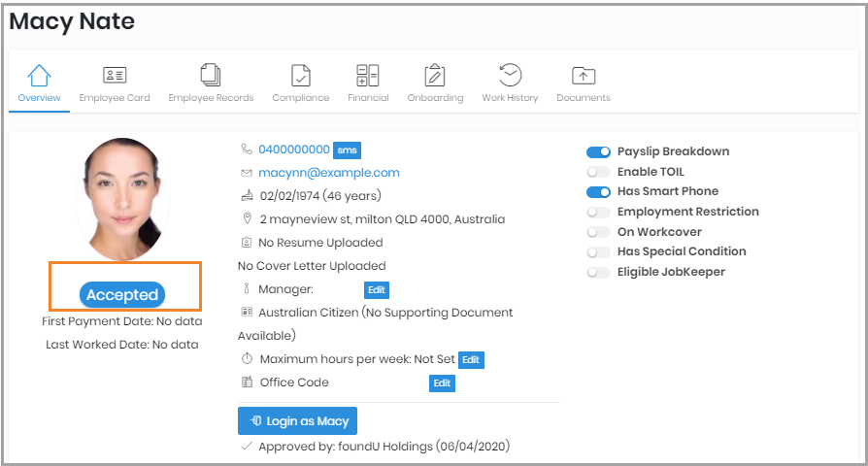Enable the TOIL toggle
Viewport: 868px width, 466px height.
click(599, 172)
